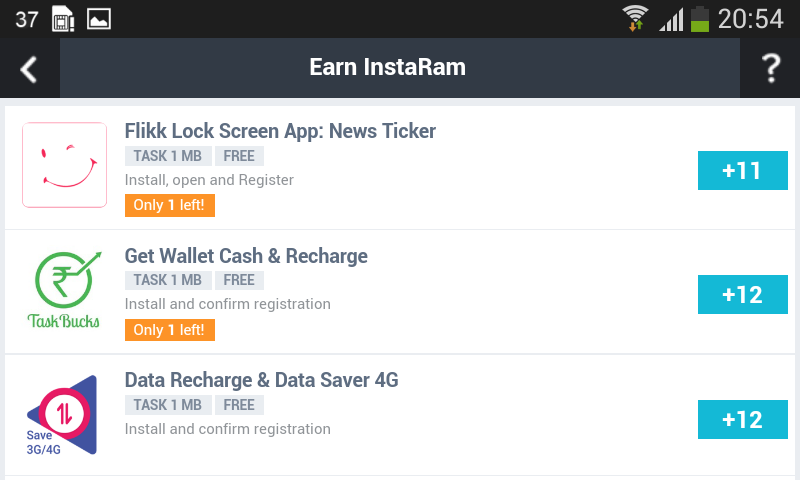Screen dimensions: 800x480
Task: Tap the picture notification status icon
Action: [x=98, y=19]
